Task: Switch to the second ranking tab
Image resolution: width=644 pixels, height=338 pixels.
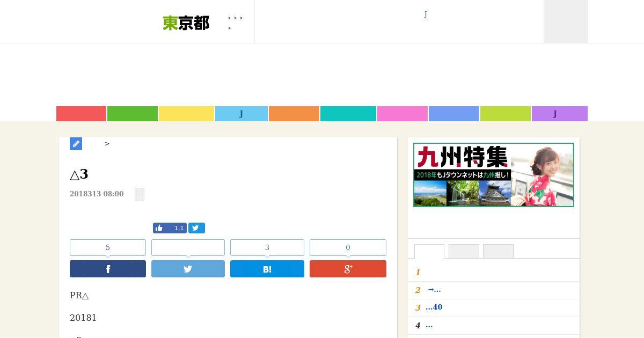Action: [464, 251]
